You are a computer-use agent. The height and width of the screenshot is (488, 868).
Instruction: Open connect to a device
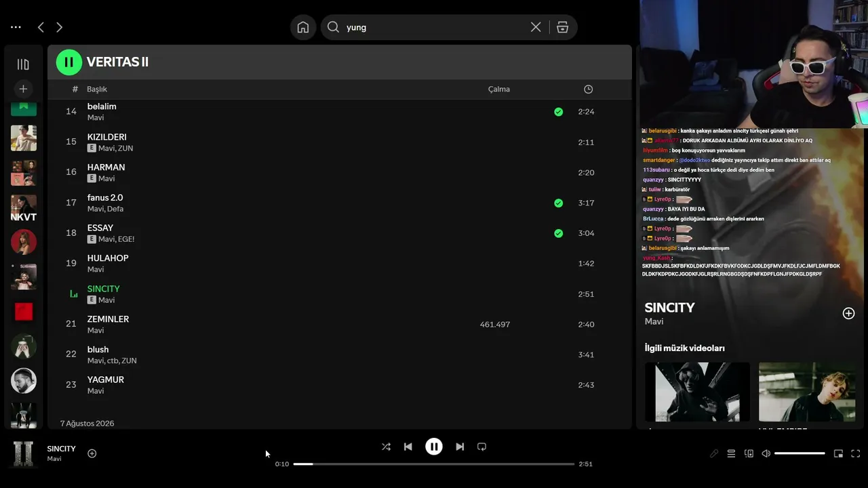[749, 453]
